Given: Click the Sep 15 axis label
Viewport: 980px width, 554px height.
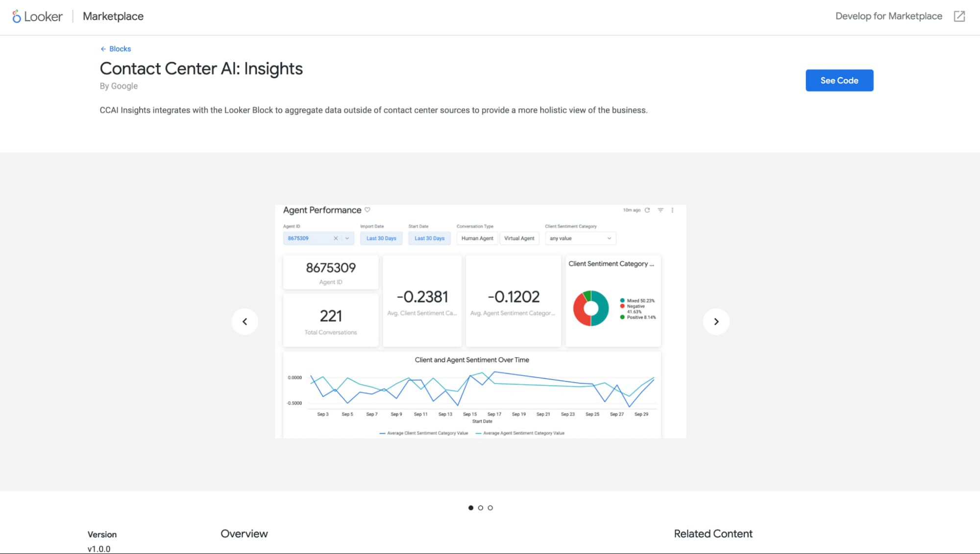Looking at the screenshot, I should tap(470, 414).
